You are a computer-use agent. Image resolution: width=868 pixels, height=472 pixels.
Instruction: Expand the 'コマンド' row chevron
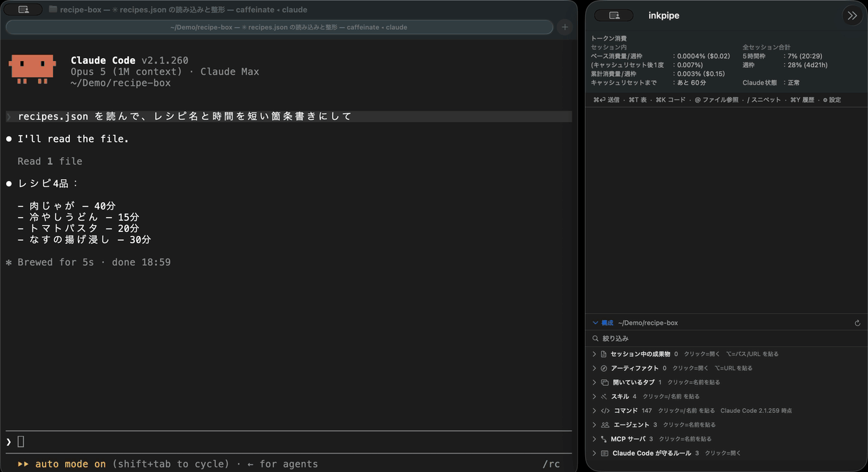coord(595,411)
